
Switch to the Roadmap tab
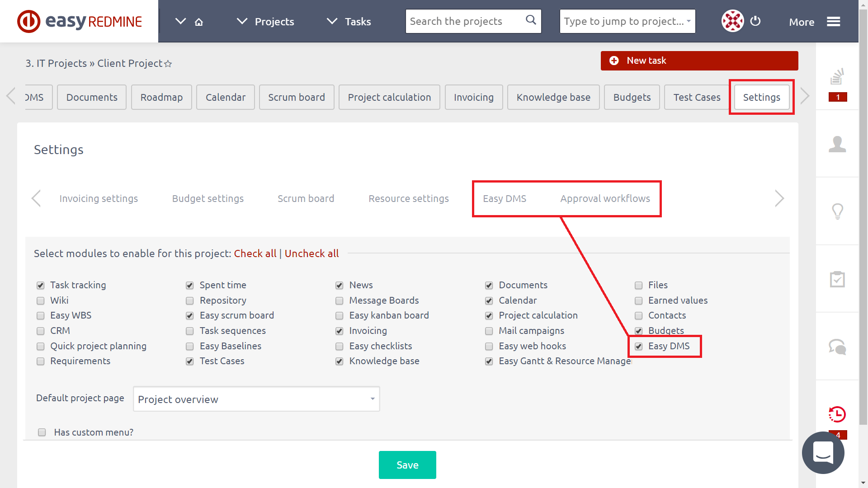tap(161, 97)
